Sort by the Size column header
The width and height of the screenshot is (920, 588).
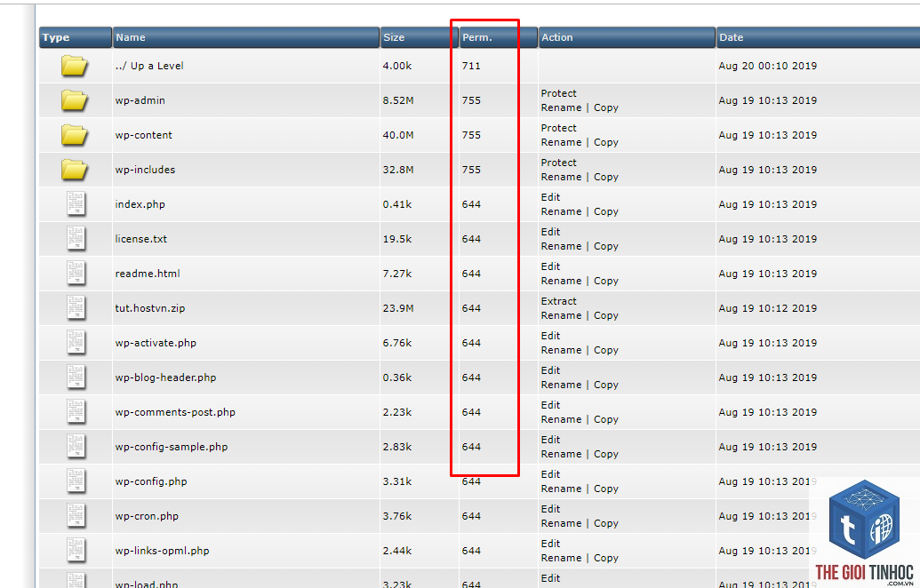pyautogui.click(x=419, y=37)
